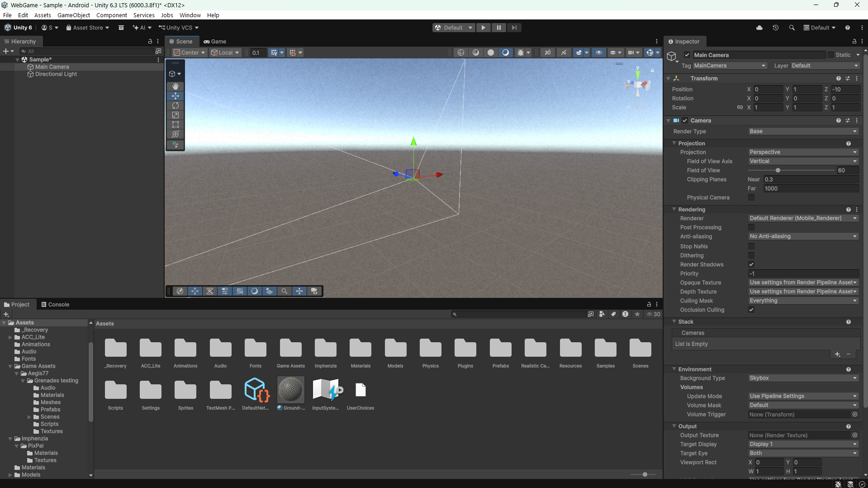Toggle Main Camera active checkbox
This screenshot has height=488, width=868.
pyautogui.click(x=687, y=55)
